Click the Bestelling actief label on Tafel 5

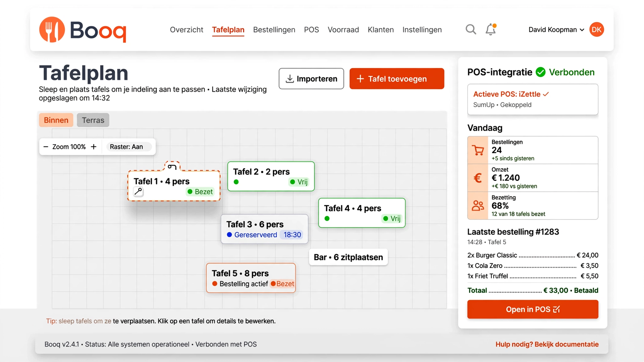click(x=244, y=284)
